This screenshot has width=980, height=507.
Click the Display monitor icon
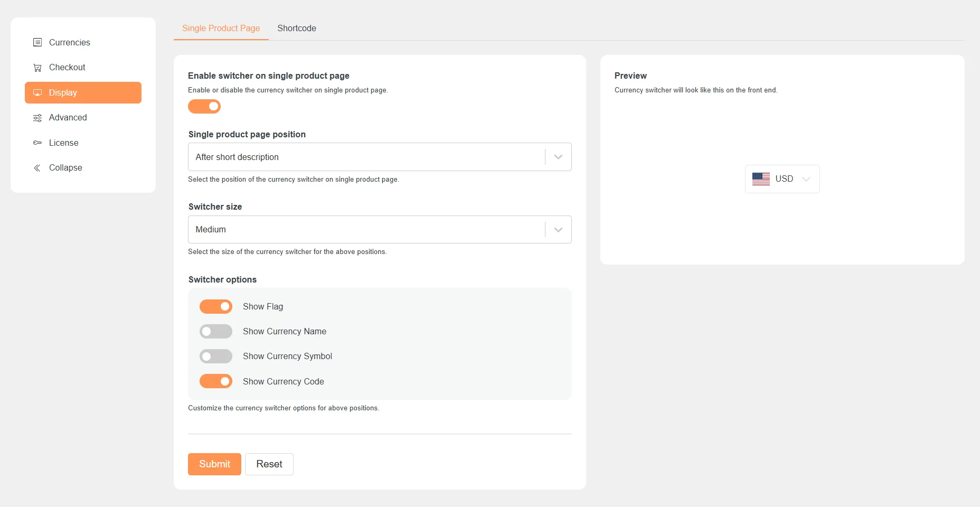click(x=37, y=93)
